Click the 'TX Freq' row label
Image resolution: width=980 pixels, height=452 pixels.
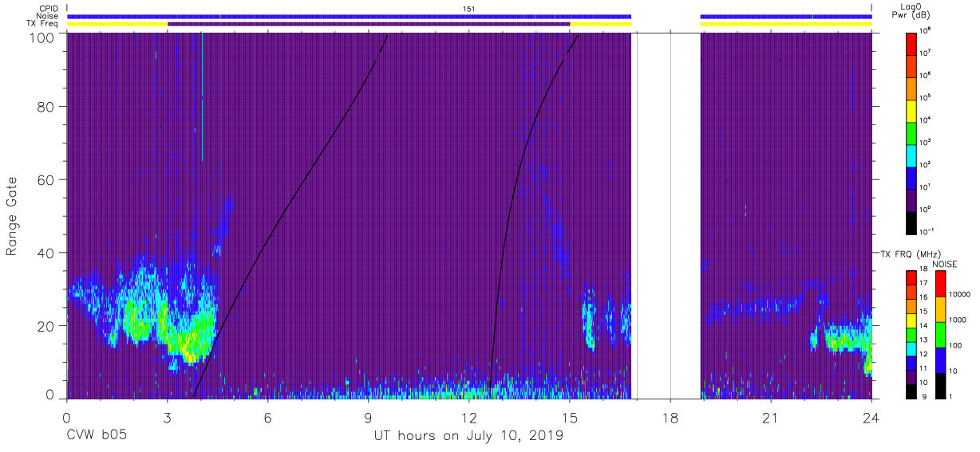point(43,24)
